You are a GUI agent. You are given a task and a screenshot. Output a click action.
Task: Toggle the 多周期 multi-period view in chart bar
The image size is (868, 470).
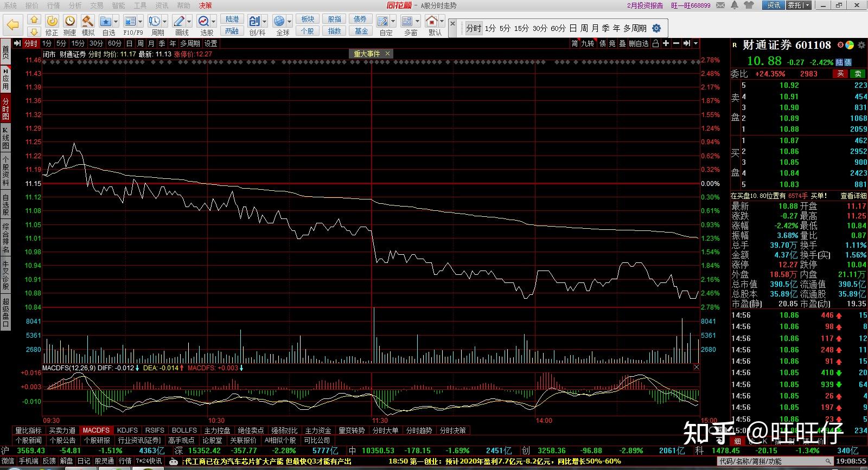click(190, 43)
